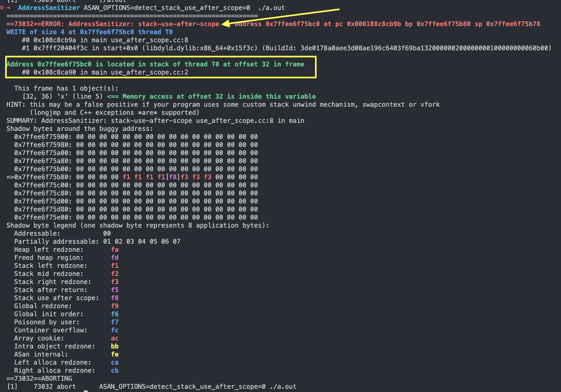Click the 'Stack left redzone:' legend label
The height and width of the screenshot is (392, 561).
(x=51, y=266)
